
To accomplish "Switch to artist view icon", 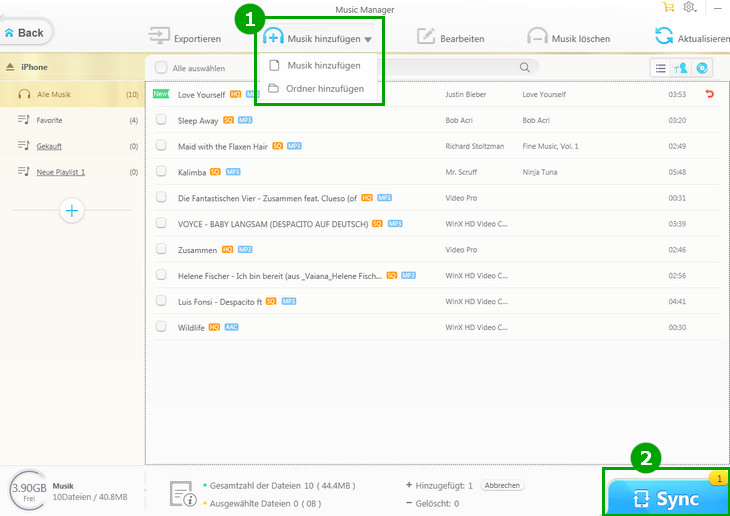I will [682, 67].
